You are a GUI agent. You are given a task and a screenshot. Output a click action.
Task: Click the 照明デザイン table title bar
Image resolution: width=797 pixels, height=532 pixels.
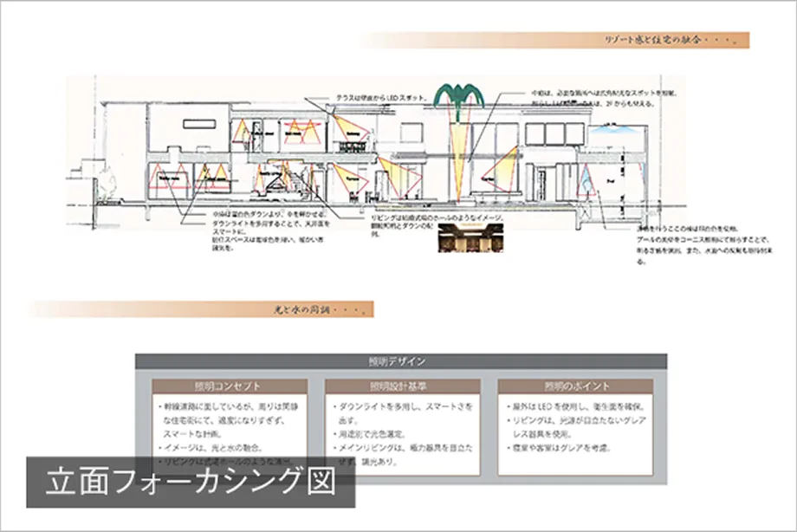[401, 361]
